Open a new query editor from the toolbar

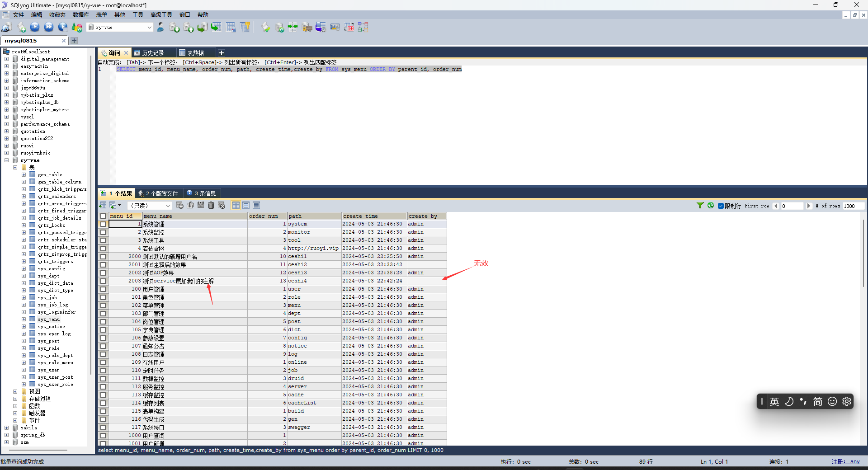pyautogui.click(x=21, y=28)
